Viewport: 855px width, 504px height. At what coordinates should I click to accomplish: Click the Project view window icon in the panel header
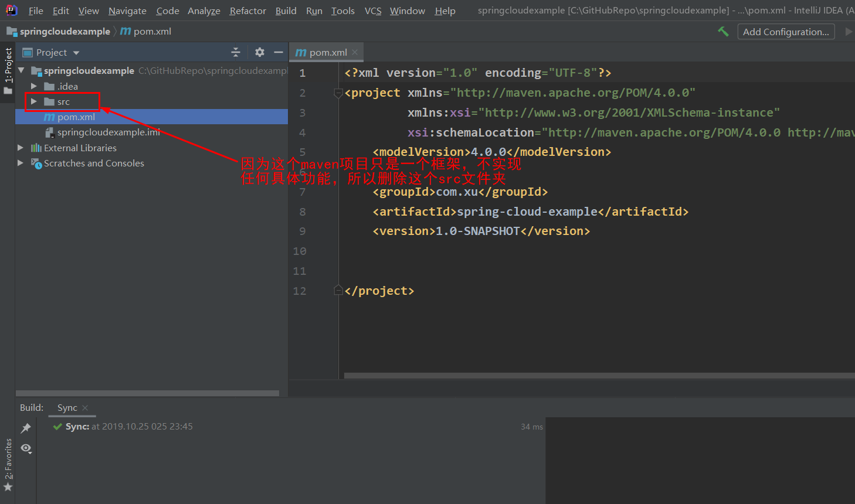point(27,52)
